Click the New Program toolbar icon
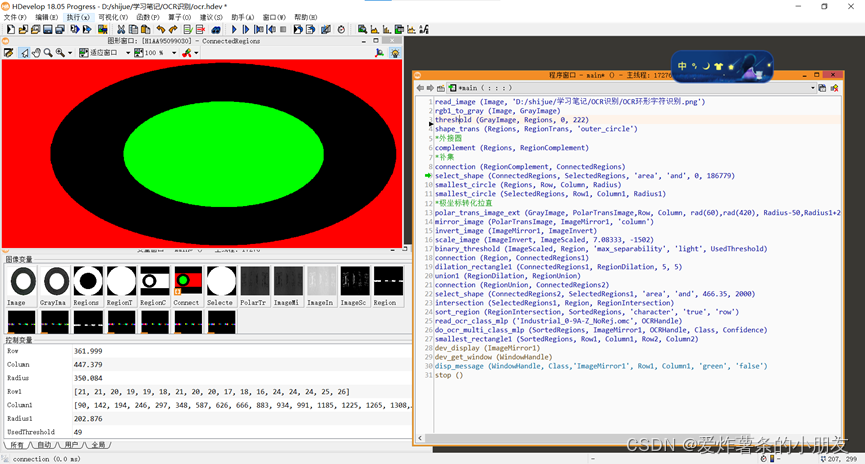Image resolution: width=865 pixels, height=464 pixels. 10,29
